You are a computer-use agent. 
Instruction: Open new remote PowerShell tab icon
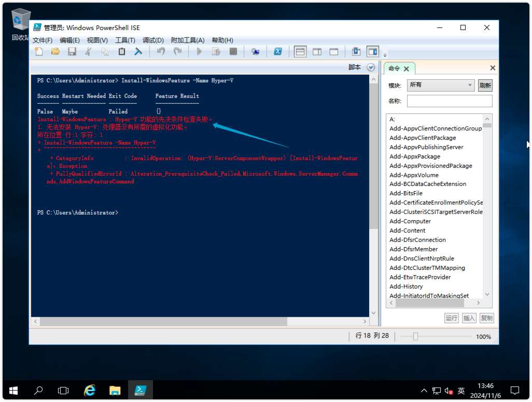point(255,51)
